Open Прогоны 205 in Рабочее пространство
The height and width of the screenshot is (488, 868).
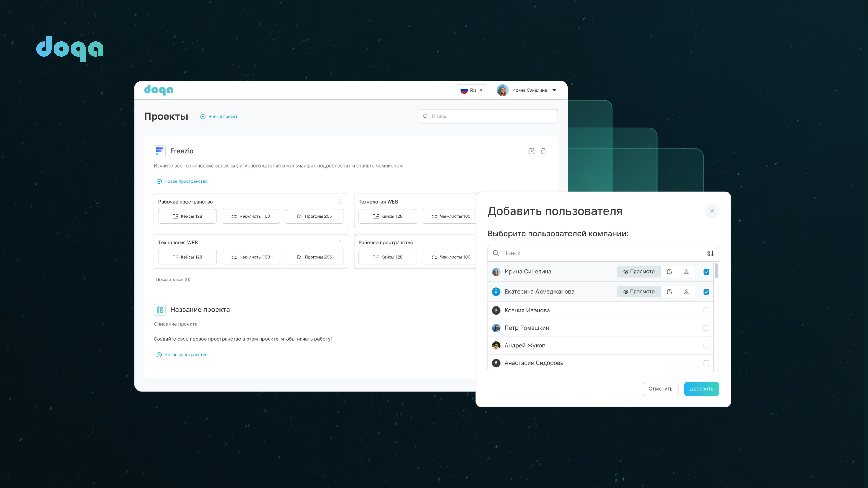pos(314,216)
